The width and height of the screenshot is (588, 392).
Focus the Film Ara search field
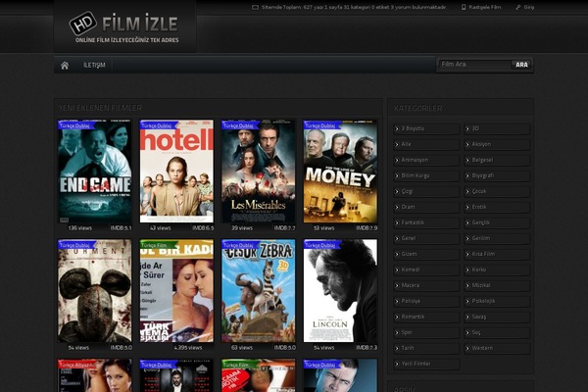(x=474, y=65)
